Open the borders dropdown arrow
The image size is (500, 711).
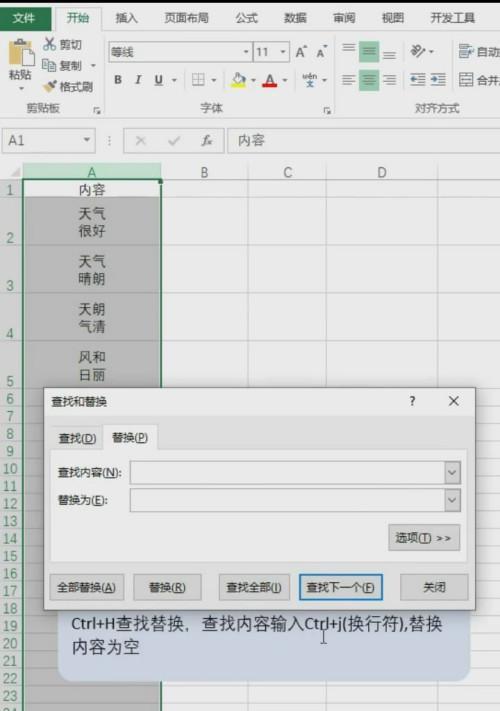click(214, 81)
